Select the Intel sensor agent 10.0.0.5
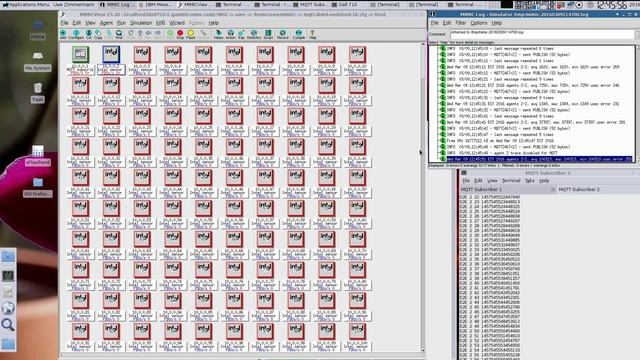The width and height of the screenshot is (640, 360). tap(203, 55)
